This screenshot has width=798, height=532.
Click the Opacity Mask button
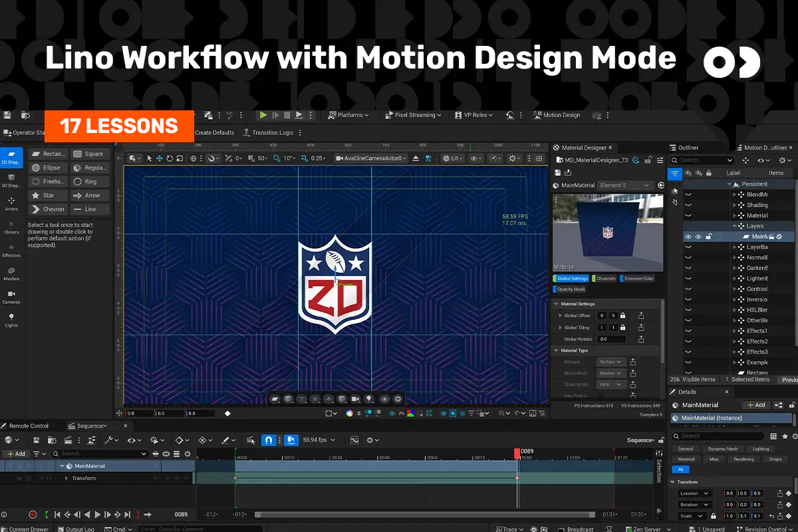(x=571, y=289)
